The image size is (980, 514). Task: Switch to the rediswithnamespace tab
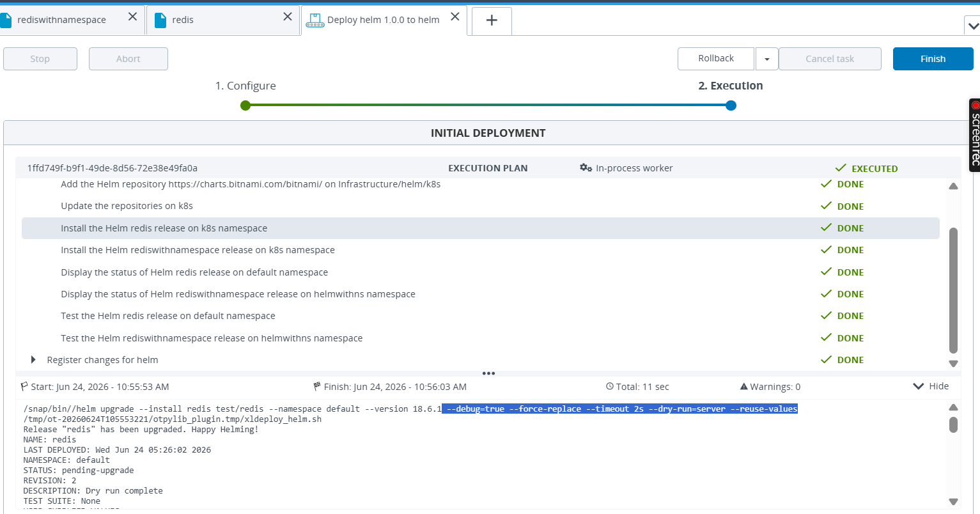click(61, 20)
